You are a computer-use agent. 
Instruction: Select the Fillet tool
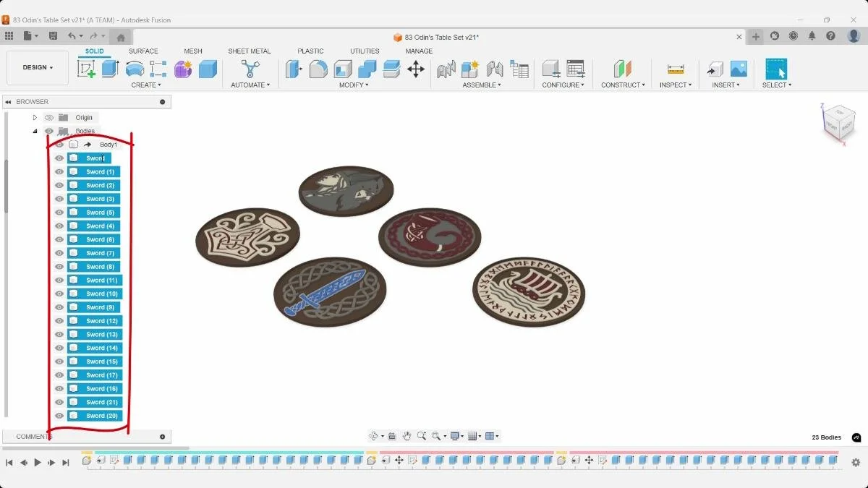pos(318,69)
